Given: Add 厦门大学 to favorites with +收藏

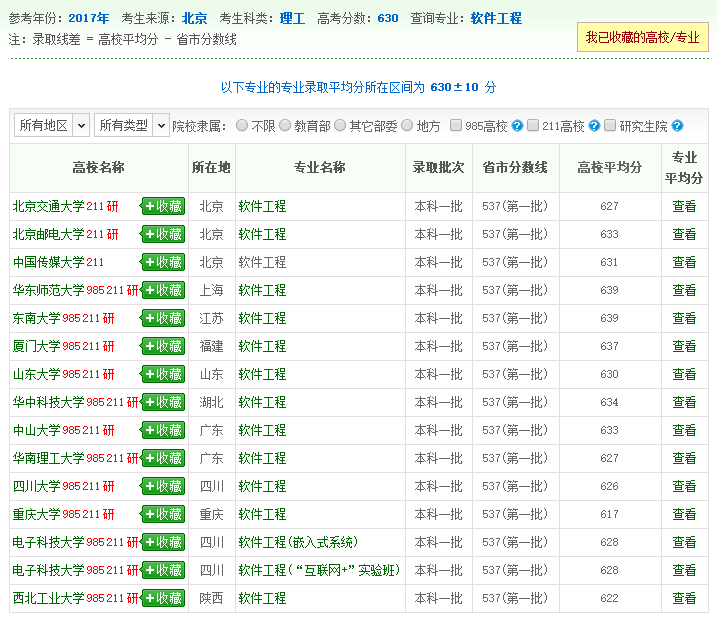Looking at the screenshot, I should tap(163, 346).
